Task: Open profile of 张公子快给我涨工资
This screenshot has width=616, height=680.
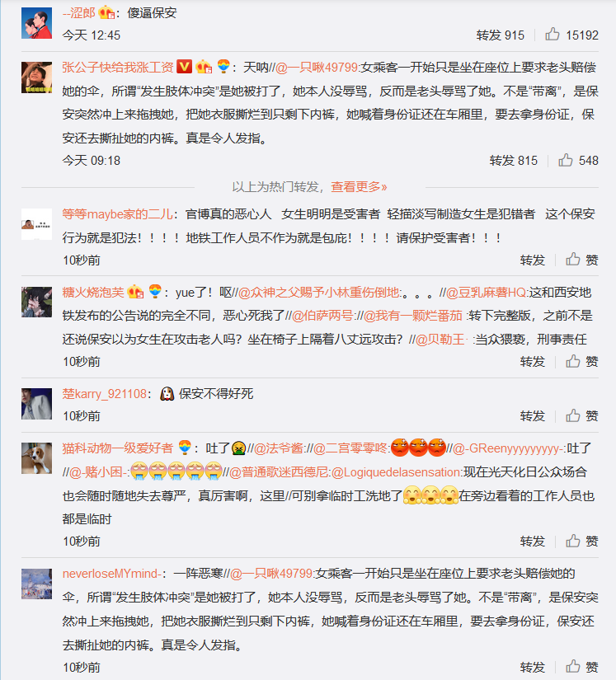Action: pos(118,67)
